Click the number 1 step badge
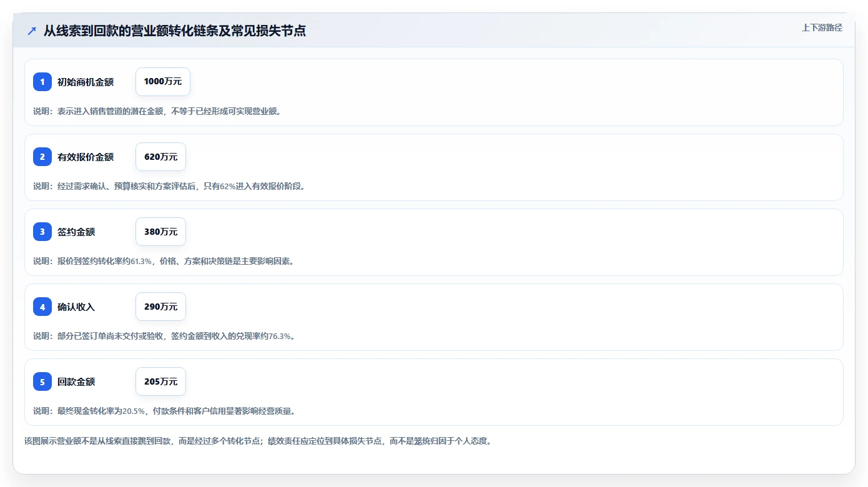 [42, 82]
